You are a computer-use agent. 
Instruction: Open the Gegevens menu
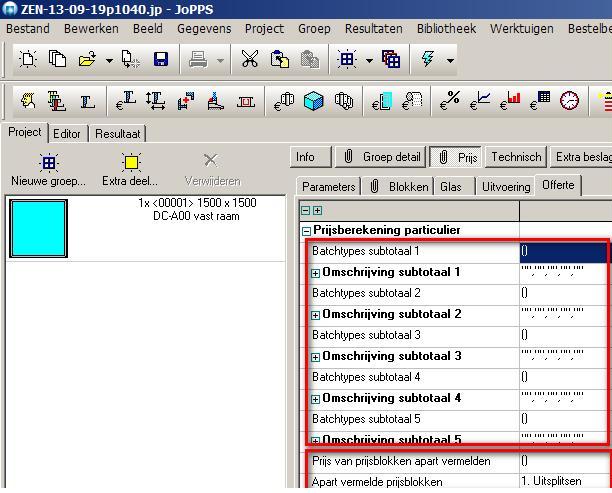pos(204,28)
